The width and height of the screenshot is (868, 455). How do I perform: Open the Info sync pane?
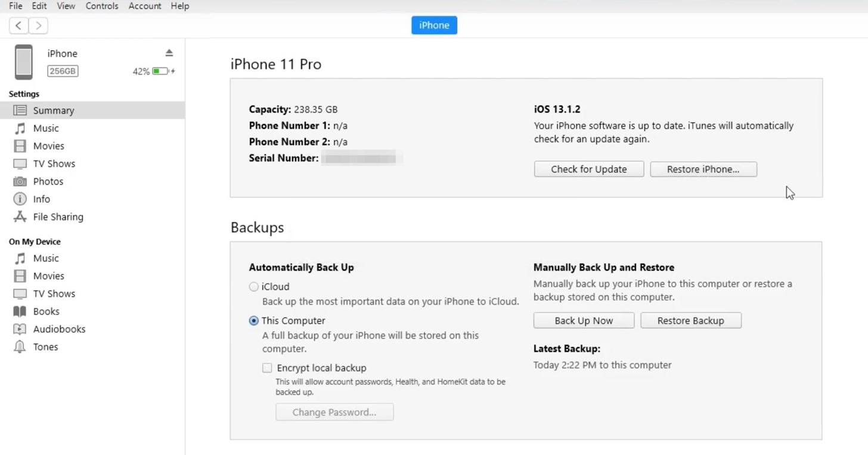point(40,199)
